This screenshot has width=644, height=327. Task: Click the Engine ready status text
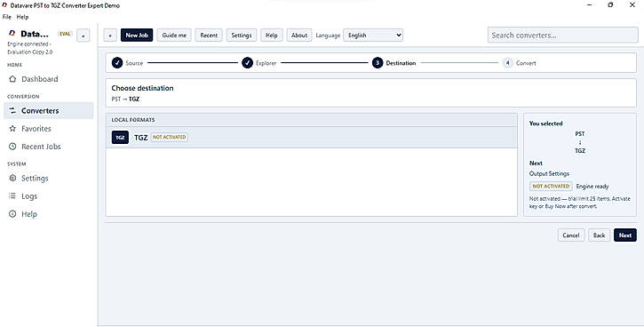pyautogui.click(x=592, y=186)
